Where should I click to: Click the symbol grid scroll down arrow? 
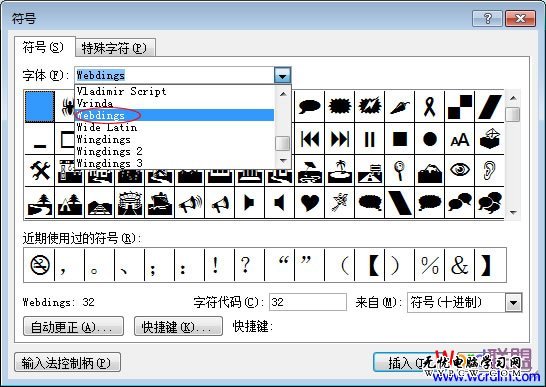513,212
